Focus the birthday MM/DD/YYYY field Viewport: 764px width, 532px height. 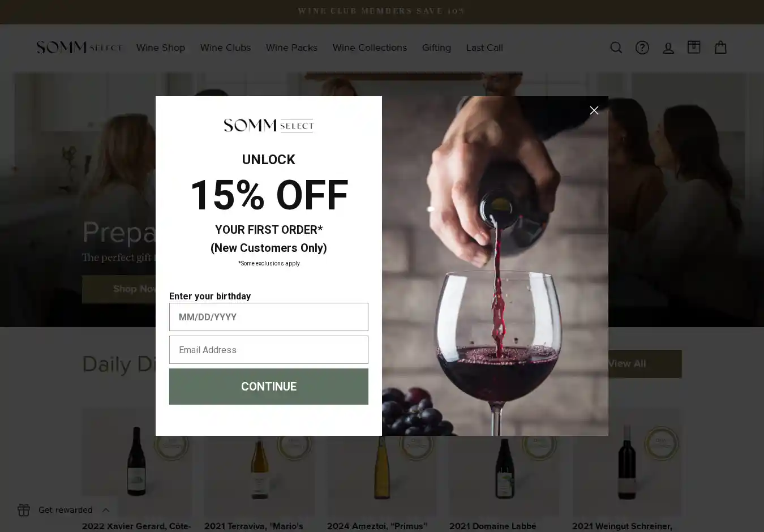click(x=269, y=317)
